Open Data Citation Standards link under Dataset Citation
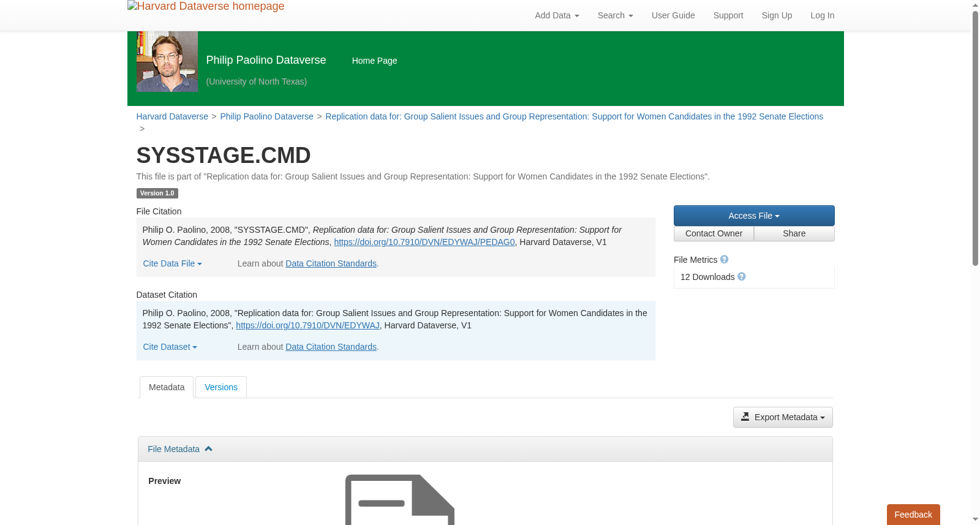Screen dimensions: 980x525 331,347
